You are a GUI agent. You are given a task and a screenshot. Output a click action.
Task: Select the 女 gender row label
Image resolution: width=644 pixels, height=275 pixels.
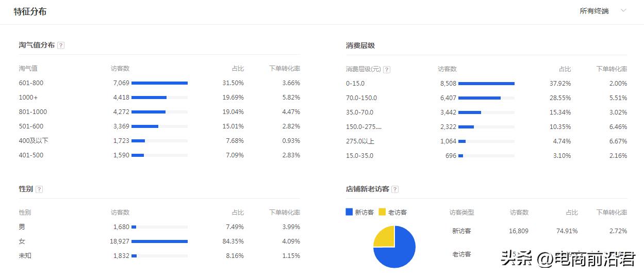click(22, 241)
